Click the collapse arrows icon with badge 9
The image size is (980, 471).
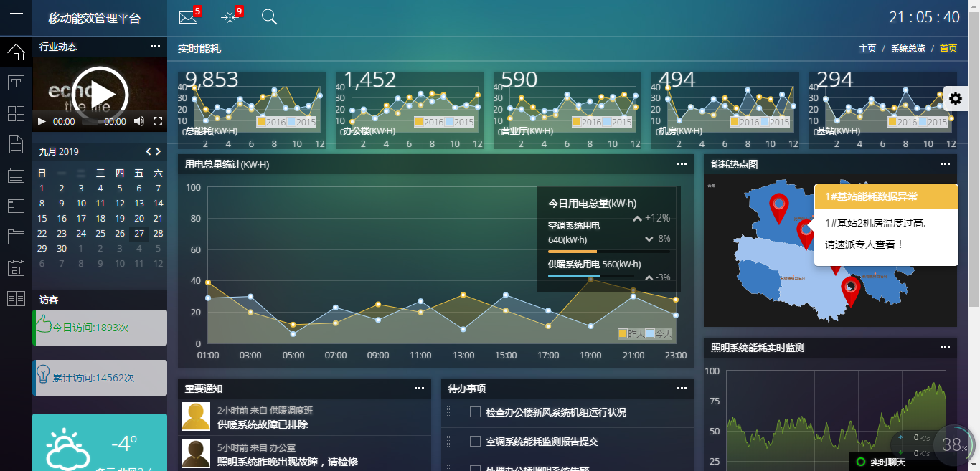point(230,17)
